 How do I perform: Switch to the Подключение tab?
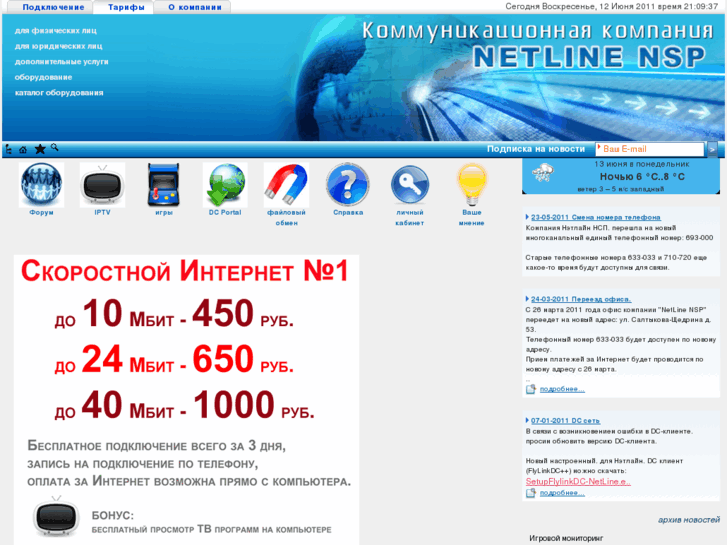(53, 7)
